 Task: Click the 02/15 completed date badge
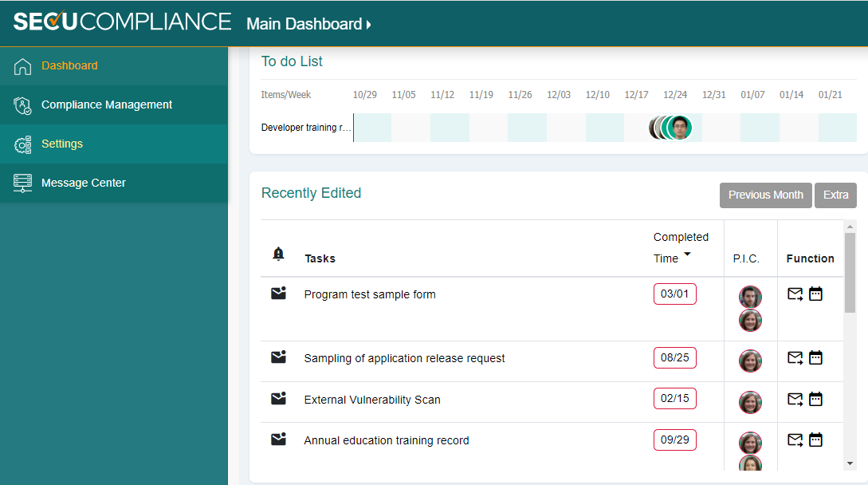coord(675,399)
